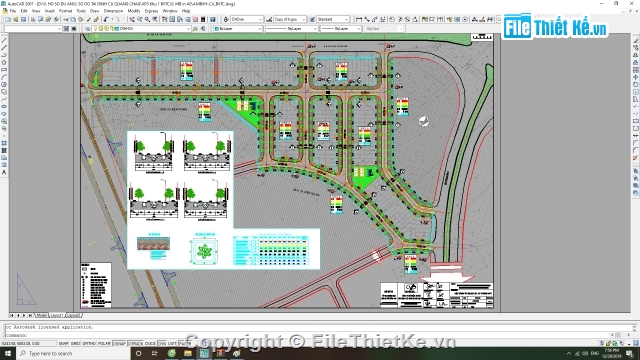640x360 pixels.
Task: Switch to the Layout1 tab
Action: tap(56, 316)
